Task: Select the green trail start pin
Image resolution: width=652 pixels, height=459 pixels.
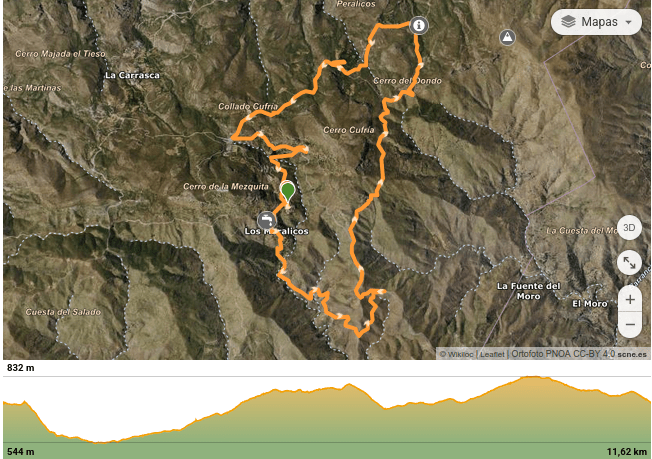Action: point(287,192)
